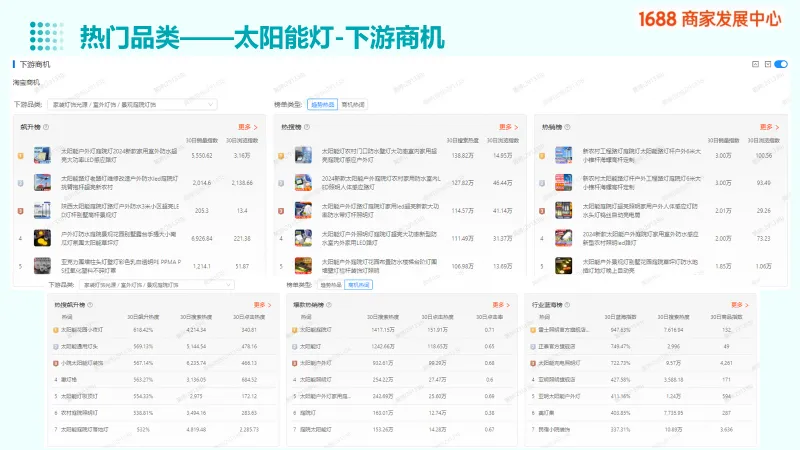Select upper 趋势热词 list type tab

tap(322, 103)
